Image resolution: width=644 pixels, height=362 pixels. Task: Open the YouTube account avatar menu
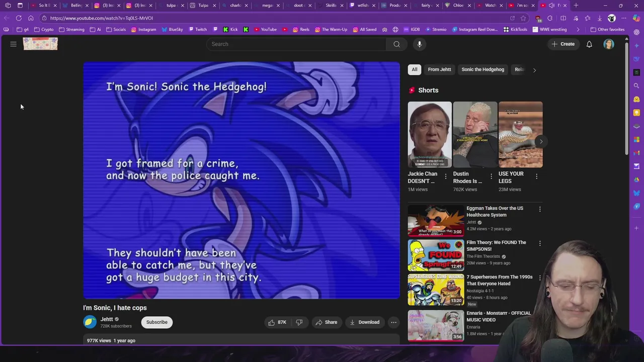(609, 44)
